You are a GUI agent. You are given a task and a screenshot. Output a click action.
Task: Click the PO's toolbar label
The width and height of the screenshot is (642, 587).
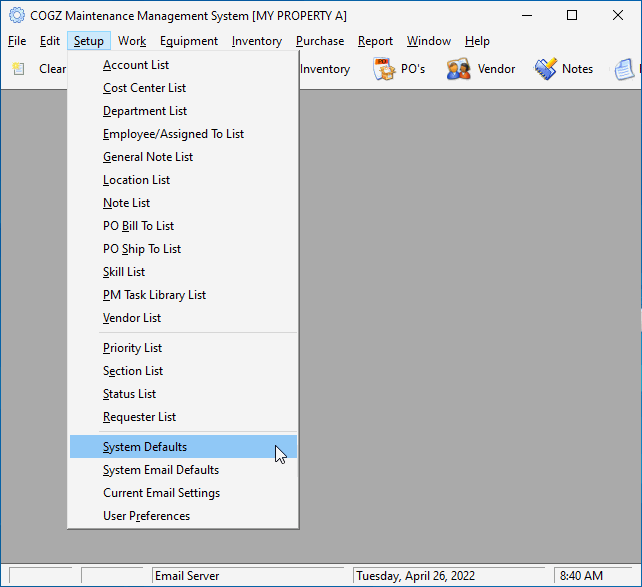tap(413, 69)
